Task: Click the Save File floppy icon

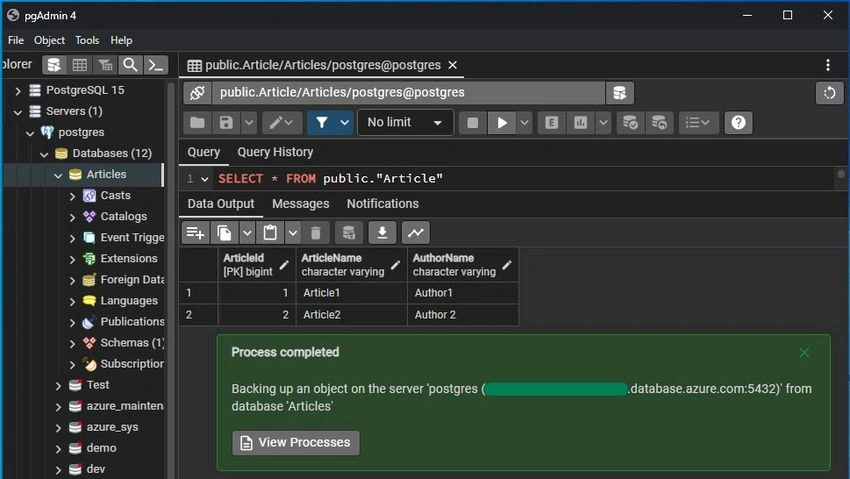Action: click(226, 123)
